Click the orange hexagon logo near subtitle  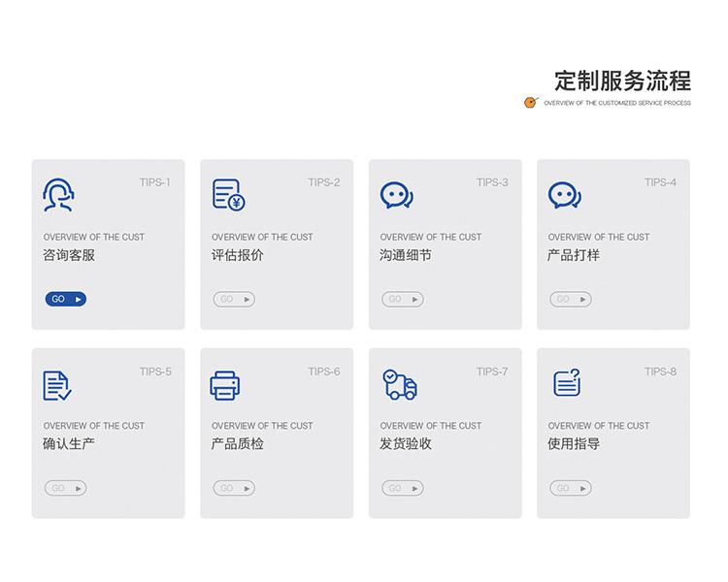click(531, 102)
